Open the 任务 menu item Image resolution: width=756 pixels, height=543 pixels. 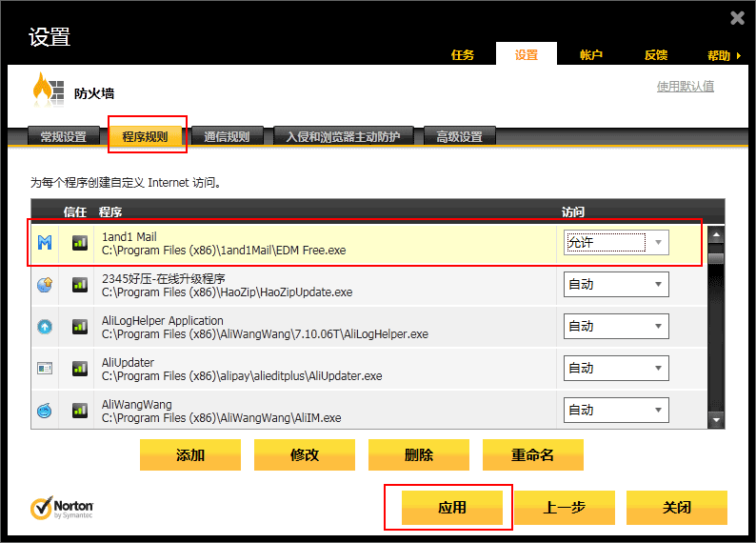[x=463, y=55]
